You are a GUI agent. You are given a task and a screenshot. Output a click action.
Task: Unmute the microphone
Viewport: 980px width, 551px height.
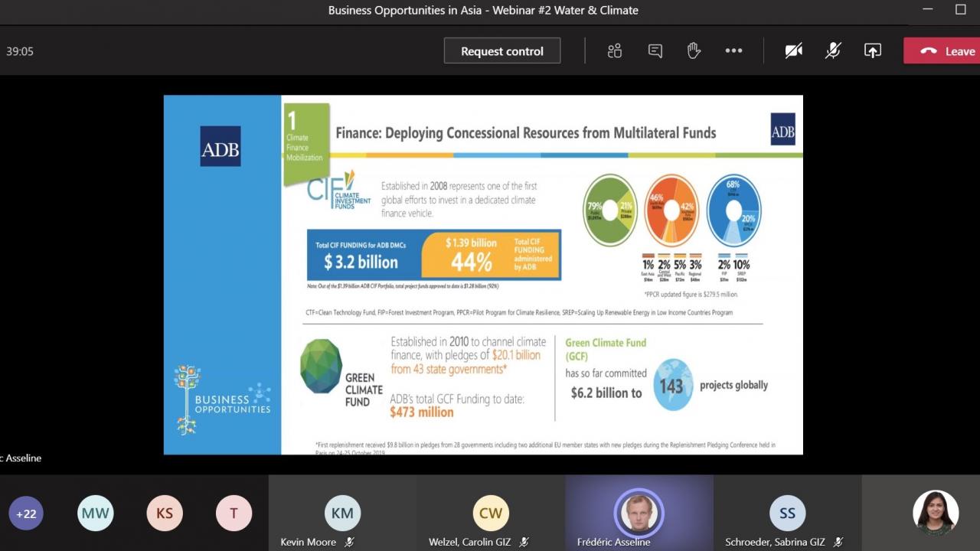[x=833, y=51]
